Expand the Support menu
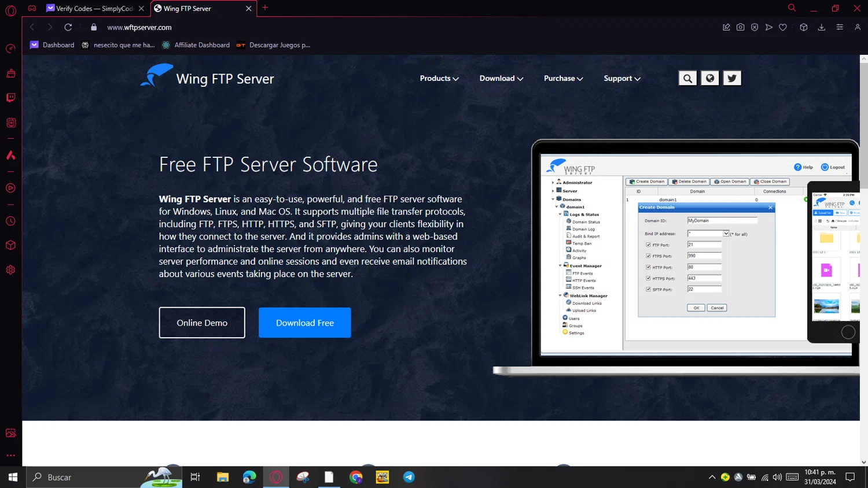This screenshot has height=488, width=868. point(622,79)
